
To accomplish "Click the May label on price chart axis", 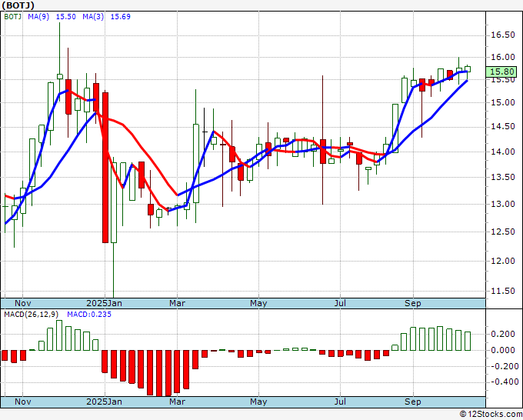I will pos(258,303).
